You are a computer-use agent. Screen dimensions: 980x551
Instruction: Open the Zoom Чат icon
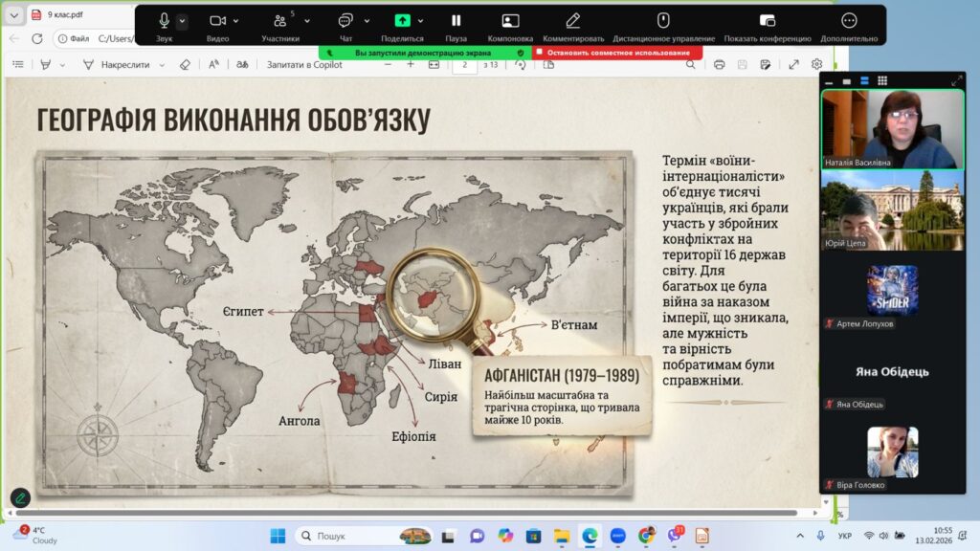pyautogui.click(x=345, y=20)
